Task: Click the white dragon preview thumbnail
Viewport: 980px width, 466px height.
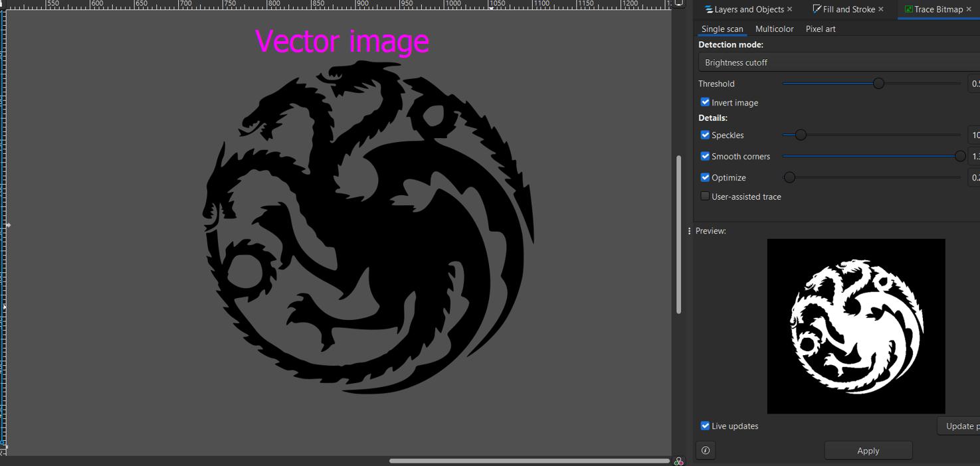Action: click(x=856, y=326)
